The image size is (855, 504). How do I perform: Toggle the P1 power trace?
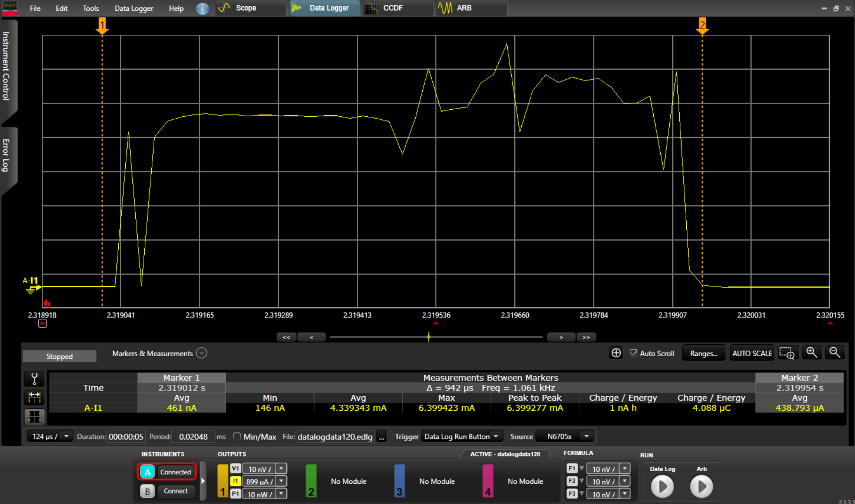pos(235,494)
